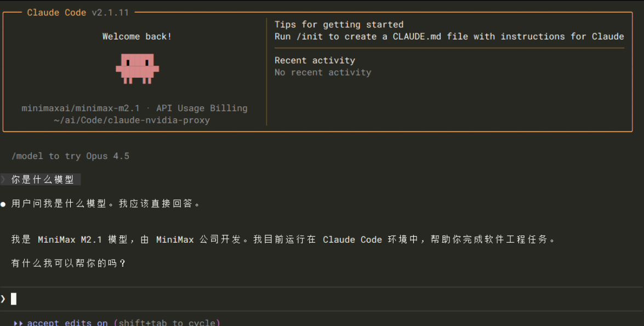Click the "API Usage Billing" label
The width and height of the screenshot is (644, 326).
pos(202,108)
